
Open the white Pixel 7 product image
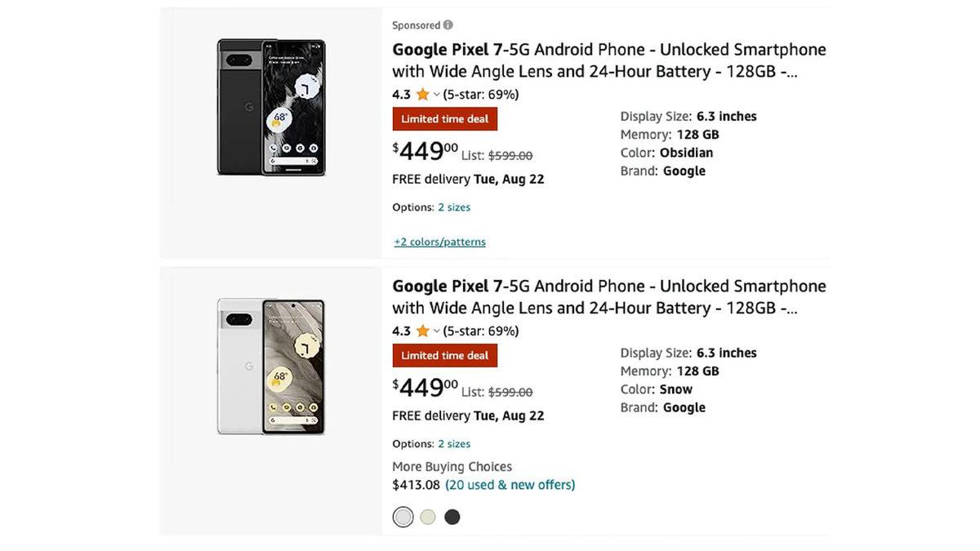tap(271, 367)
